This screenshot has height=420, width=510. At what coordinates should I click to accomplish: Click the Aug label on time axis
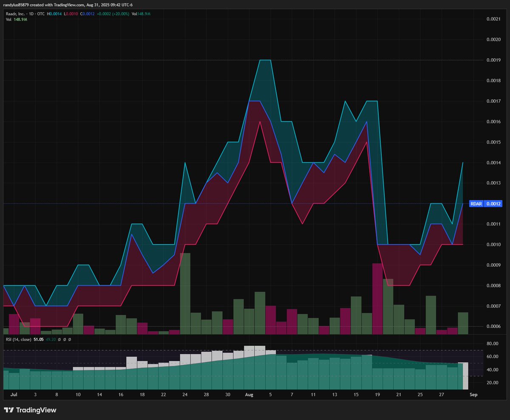coord(249,395)
